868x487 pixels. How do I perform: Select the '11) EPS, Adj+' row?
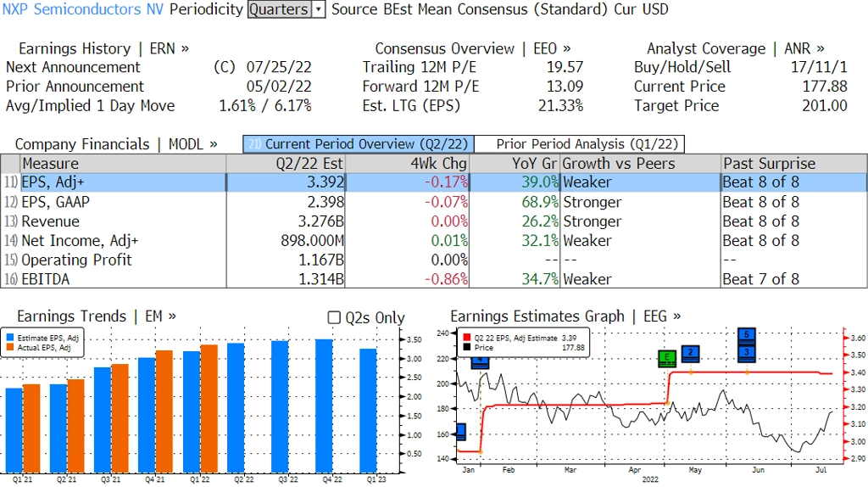pyautogui.click(x=434, y=182)
